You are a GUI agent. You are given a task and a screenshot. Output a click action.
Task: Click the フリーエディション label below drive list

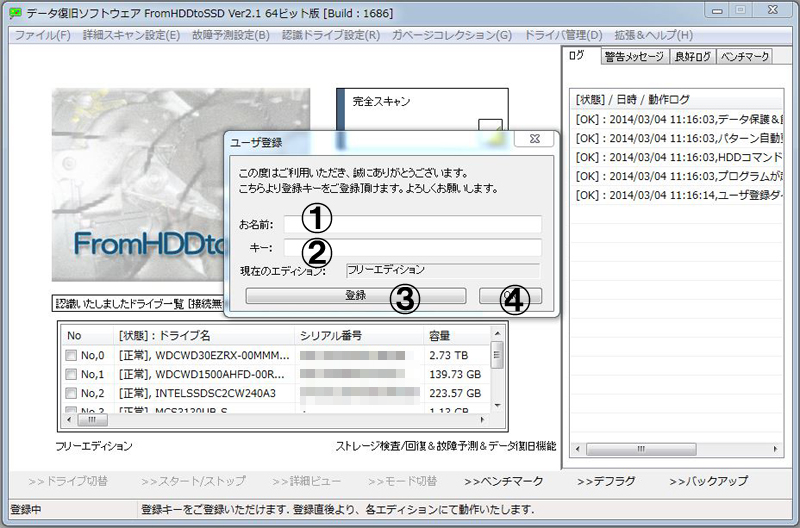tap(94, 446)
